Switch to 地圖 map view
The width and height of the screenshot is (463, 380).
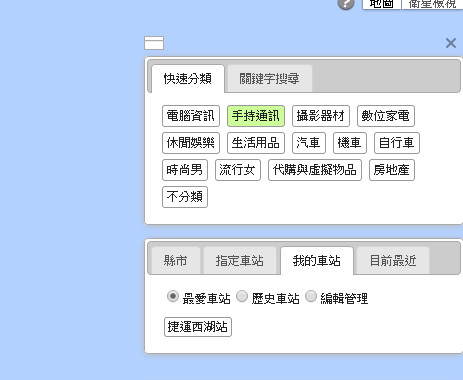pyautogui.click(x=382, y=4)
